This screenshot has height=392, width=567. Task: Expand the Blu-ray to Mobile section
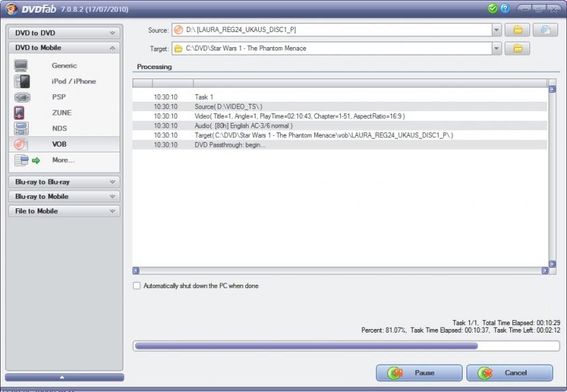click(64, 197)
